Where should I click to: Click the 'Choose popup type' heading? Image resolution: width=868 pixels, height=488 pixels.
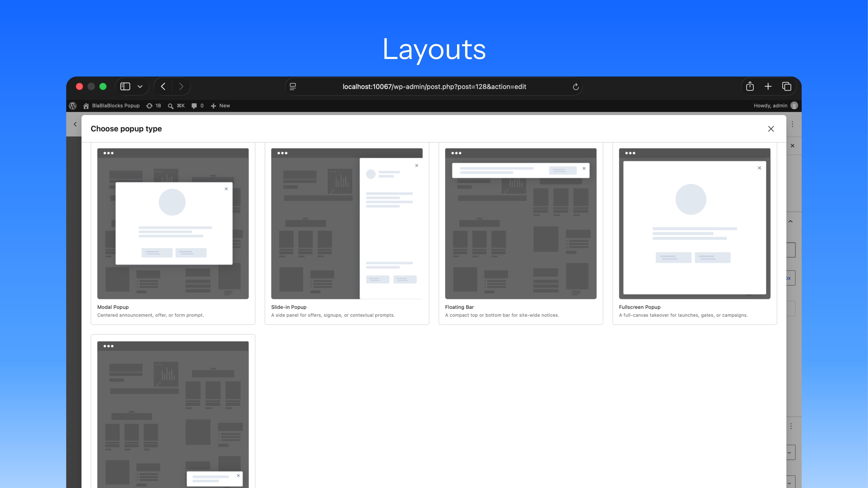click(126, 129)
